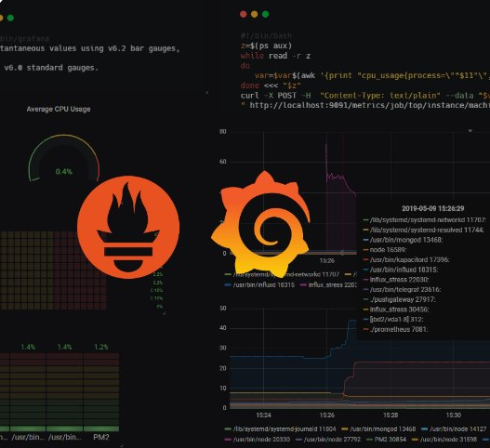Viewport: 490px width, 448px height.
Task: Toggle /usr/bin/node 14127 legend series
Action: [454, 428]
